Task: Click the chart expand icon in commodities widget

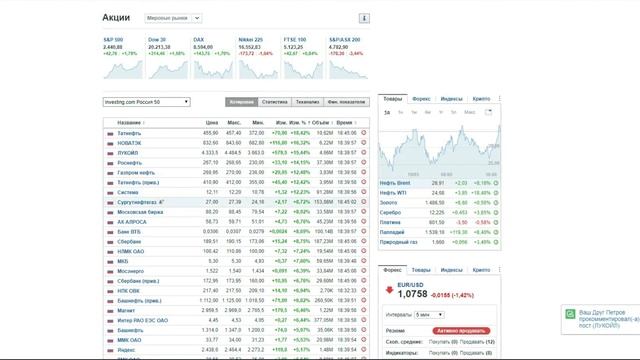Action: click(x=488, y=112)
